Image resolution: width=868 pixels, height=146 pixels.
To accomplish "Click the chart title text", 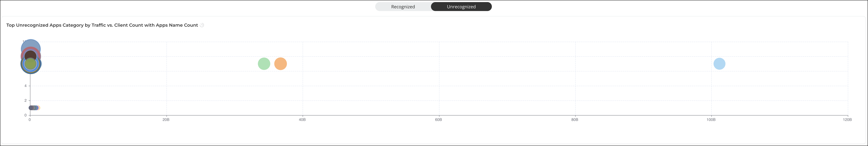I will point(102,25).
